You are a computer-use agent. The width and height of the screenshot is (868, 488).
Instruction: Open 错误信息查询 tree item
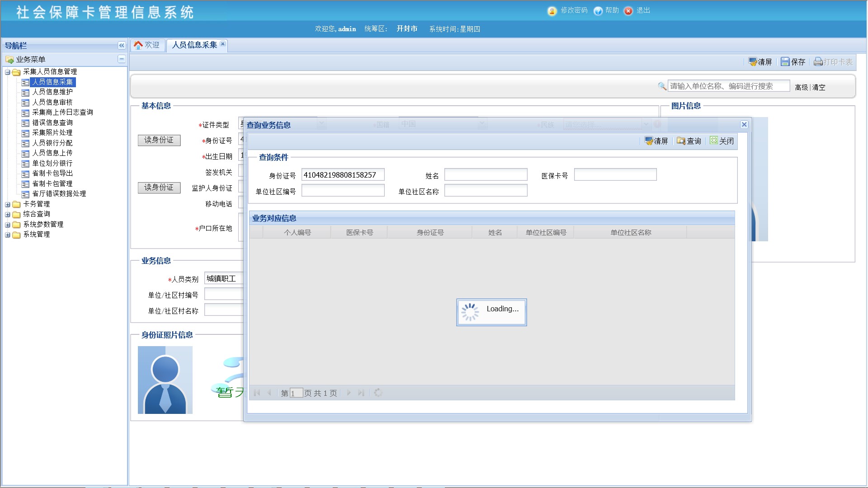[52, 122]
